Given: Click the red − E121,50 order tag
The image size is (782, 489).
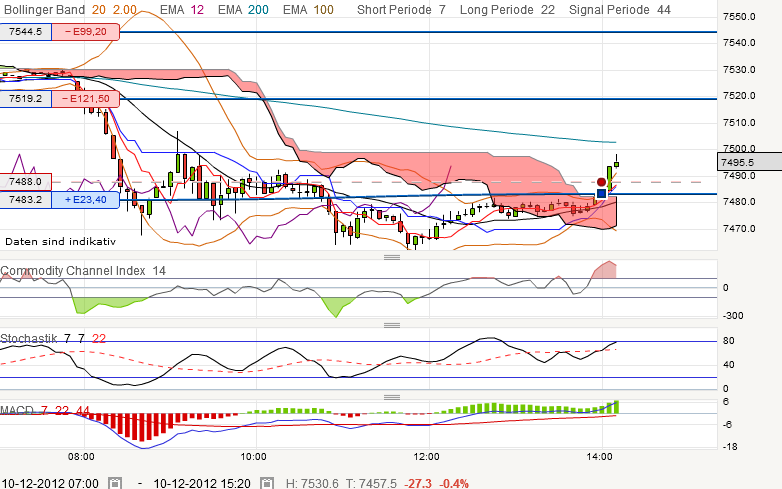Looking at the screenshot, I should point(86,99).
